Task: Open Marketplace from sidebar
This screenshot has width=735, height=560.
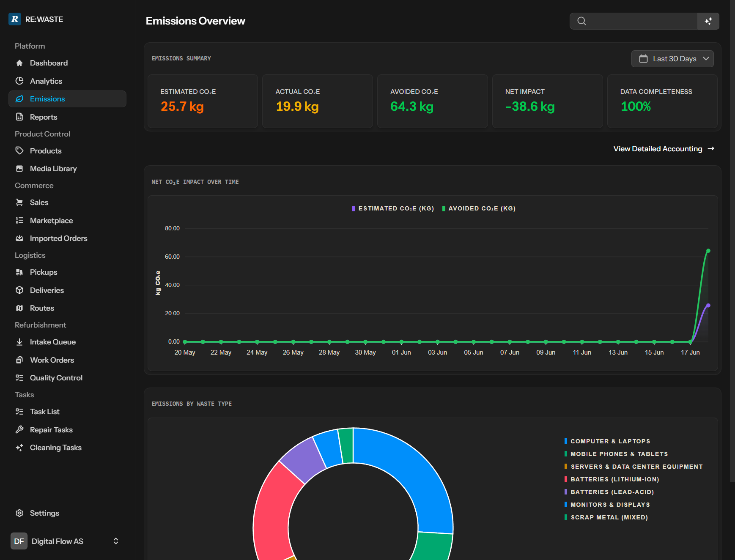Action: [68, 220]
